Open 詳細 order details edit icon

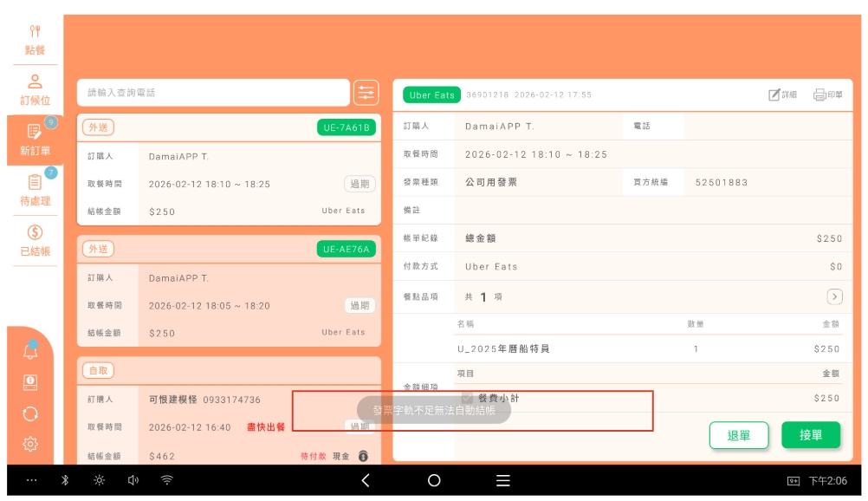pyautogui.click(x=782, y=95)
